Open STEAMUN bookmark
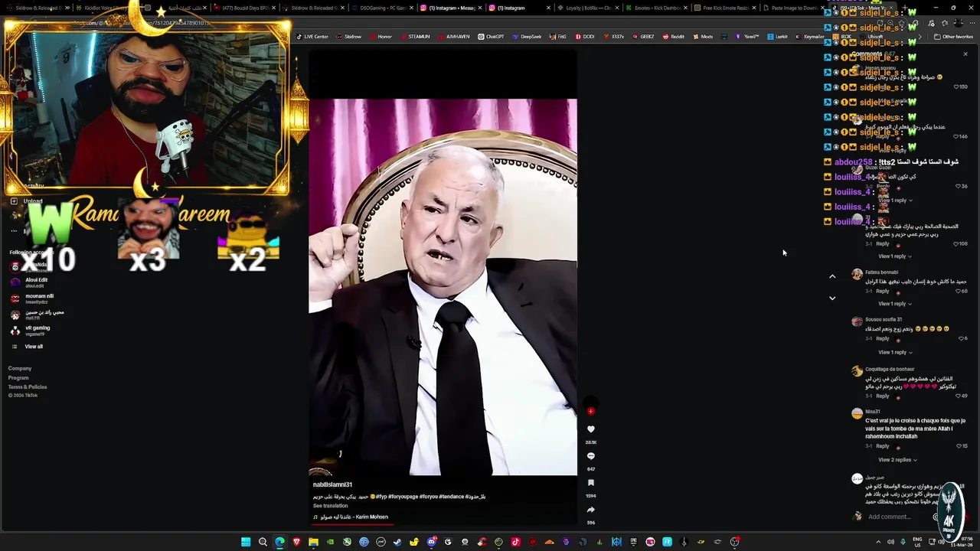This screenshot has height=551, width=980. click(415, 37)
